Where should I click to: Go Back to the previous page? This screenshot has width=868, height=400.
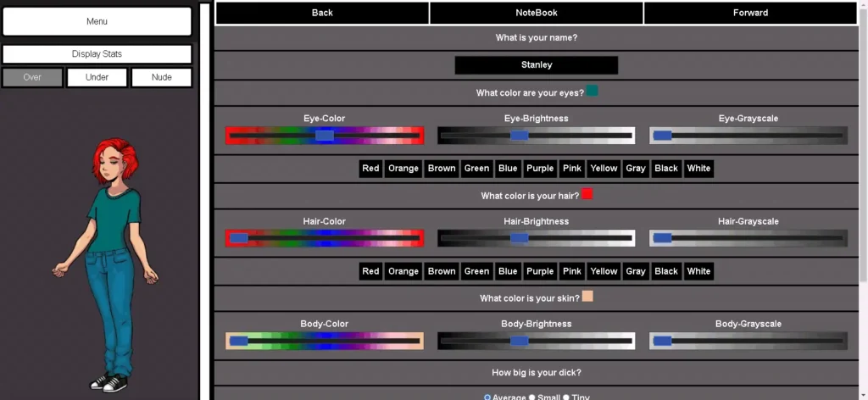(322, 13)
